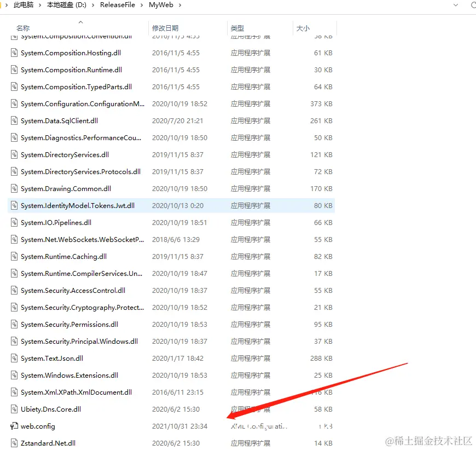Click the date 2021/10/31 23:34 of web.config
Viewport: 476px width, 450px height.
(179, 426)
